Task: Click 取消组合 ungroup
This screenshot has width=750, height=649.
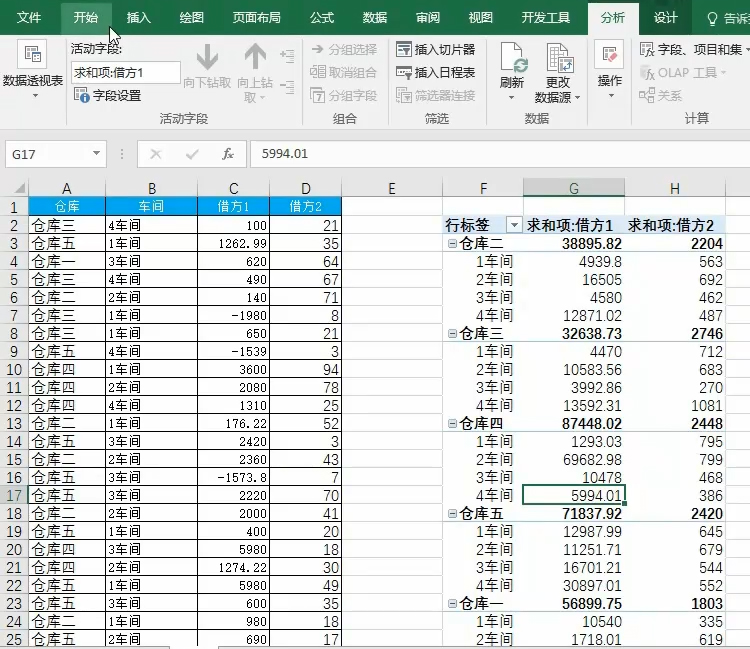Action: (343, 73)
